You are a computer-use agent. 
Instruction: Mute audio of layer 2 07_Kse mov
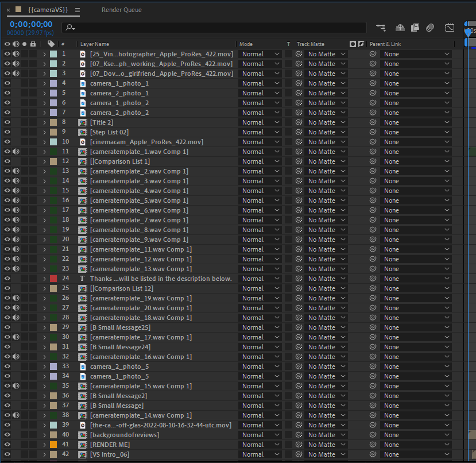tap(16, 64)
